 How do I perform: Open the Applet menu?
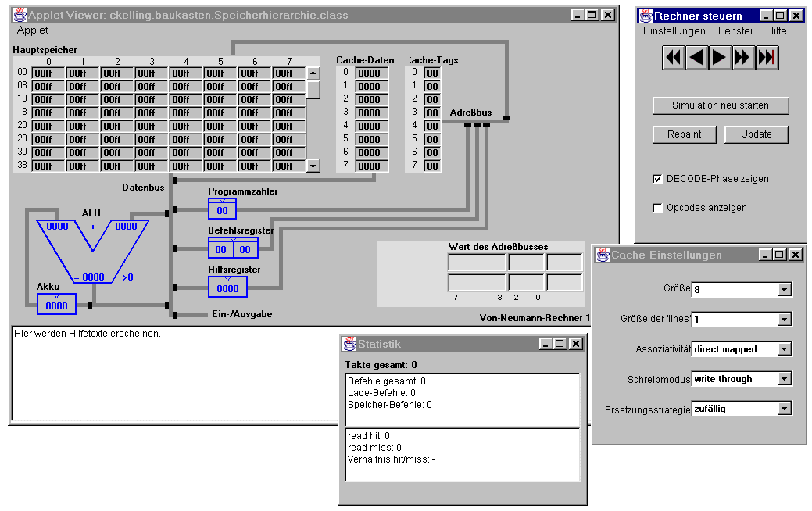pos(32,30)
